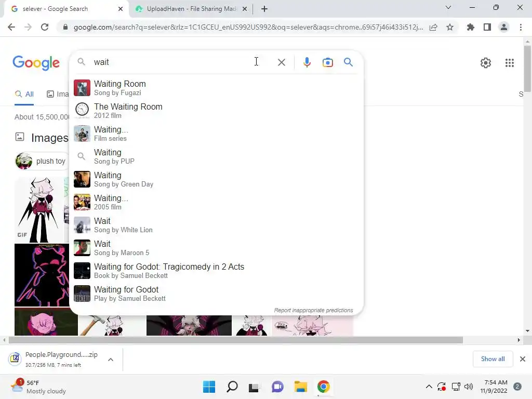Open Task View on taskbar
This screenshot has height=399, width=532.
254,387
